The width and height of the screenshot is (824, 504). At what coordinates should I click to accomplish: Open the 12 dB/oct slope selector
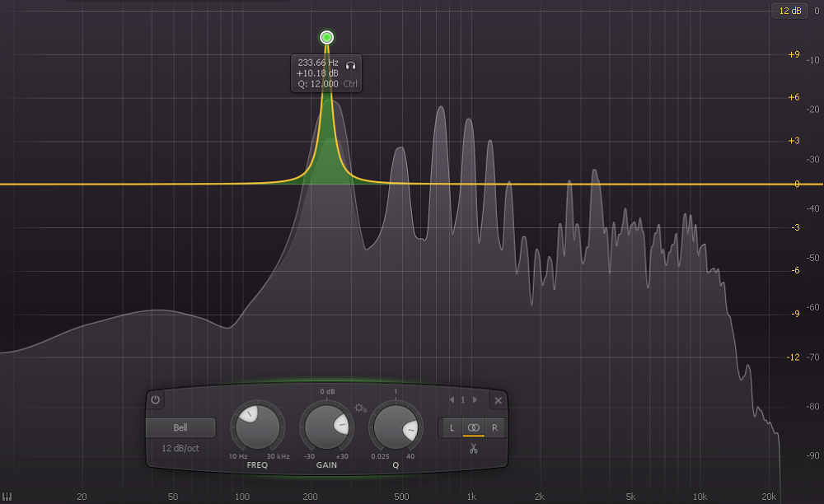[x=180, y=448]
